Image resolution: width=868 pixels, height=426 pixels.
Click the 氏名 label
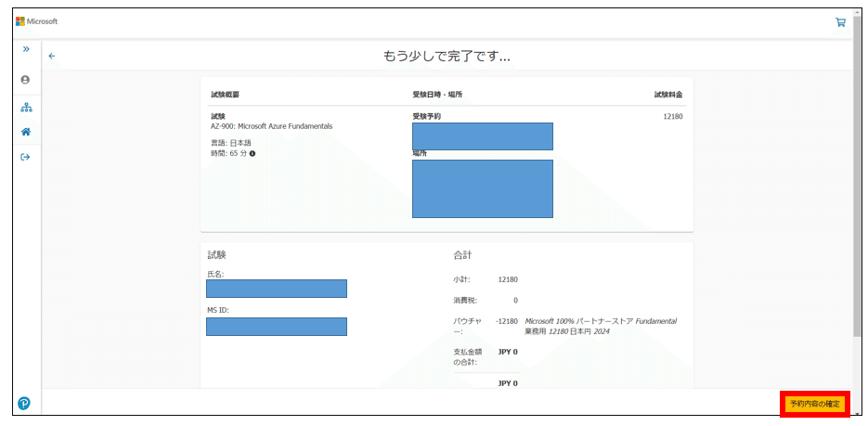pyautogui.click(x=214, y=274)
